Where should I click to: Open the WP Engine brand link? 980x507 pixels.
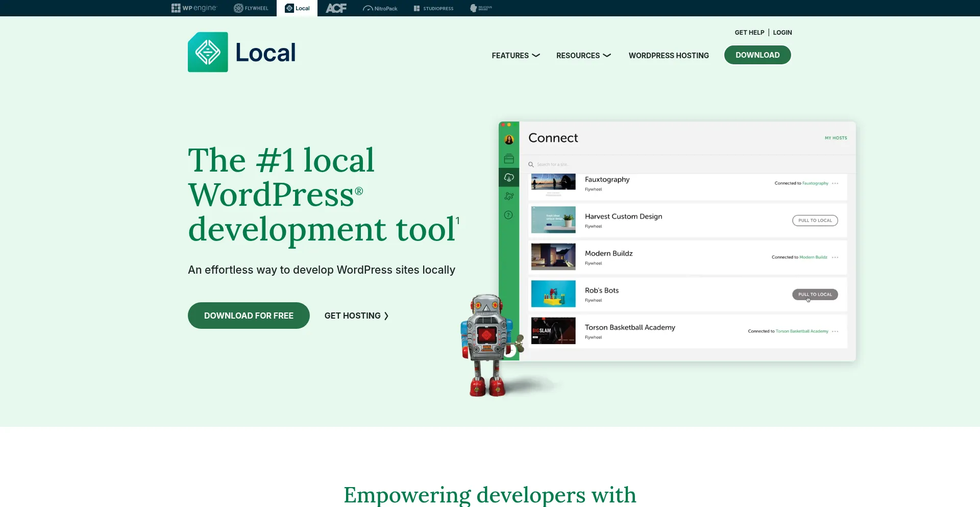coord(194,8)
